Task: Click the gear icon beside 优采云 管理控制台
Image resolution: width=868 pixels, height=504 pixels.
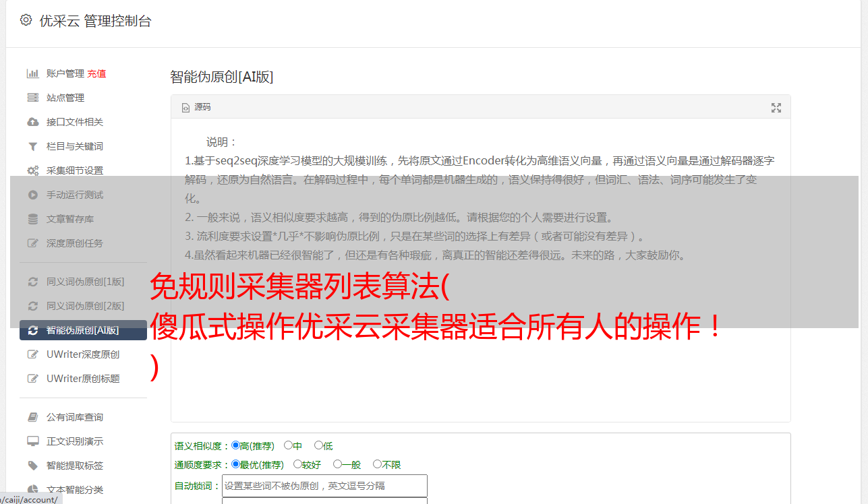Action: pyautogui.click(x=26, y=20)
